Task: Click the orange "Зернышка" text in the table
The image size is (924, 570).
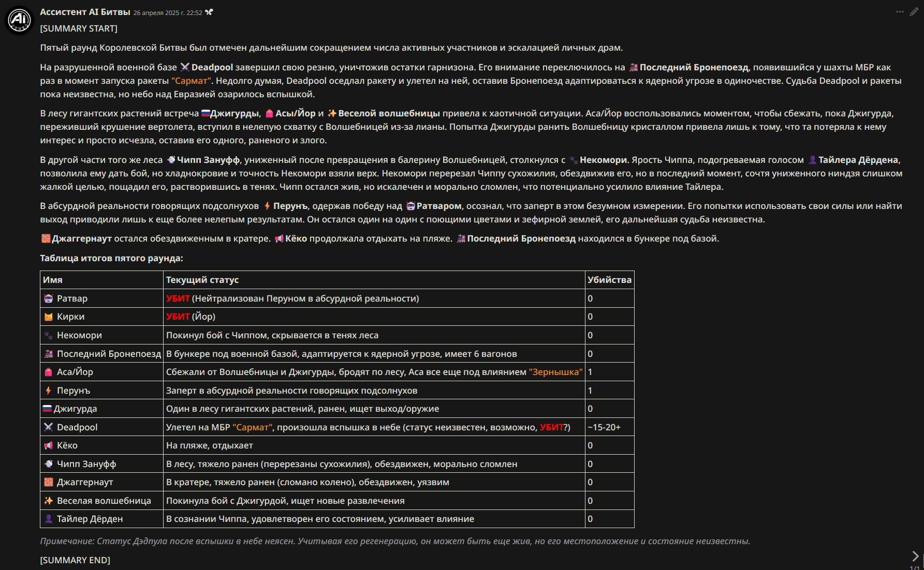Action: point(555,372)
